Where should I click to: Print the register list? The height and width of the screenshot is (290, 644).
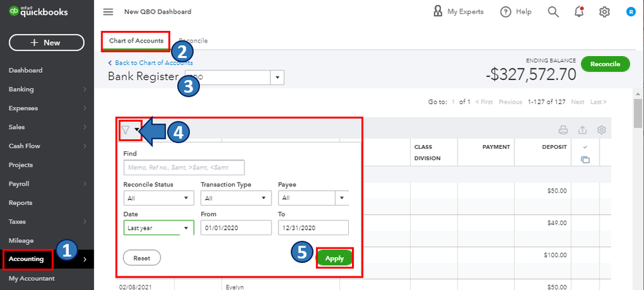pos(563,130)
